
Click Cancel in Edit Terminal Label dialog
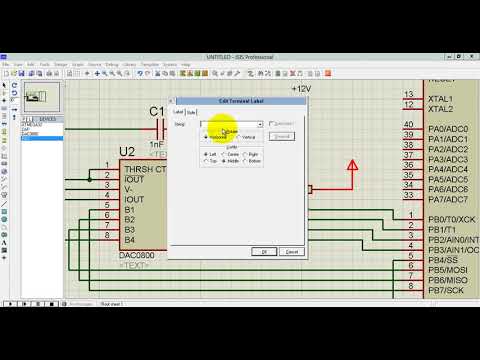coord(292,252)
